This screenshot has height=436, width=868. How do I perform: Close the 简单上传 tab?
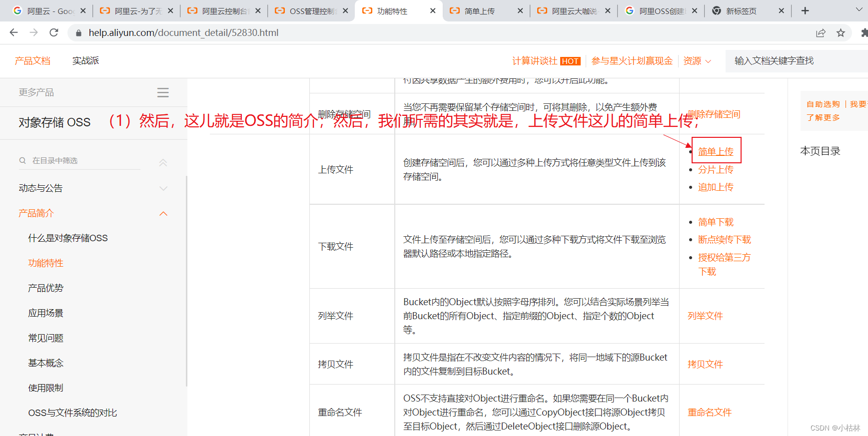[x=520, y=10]
